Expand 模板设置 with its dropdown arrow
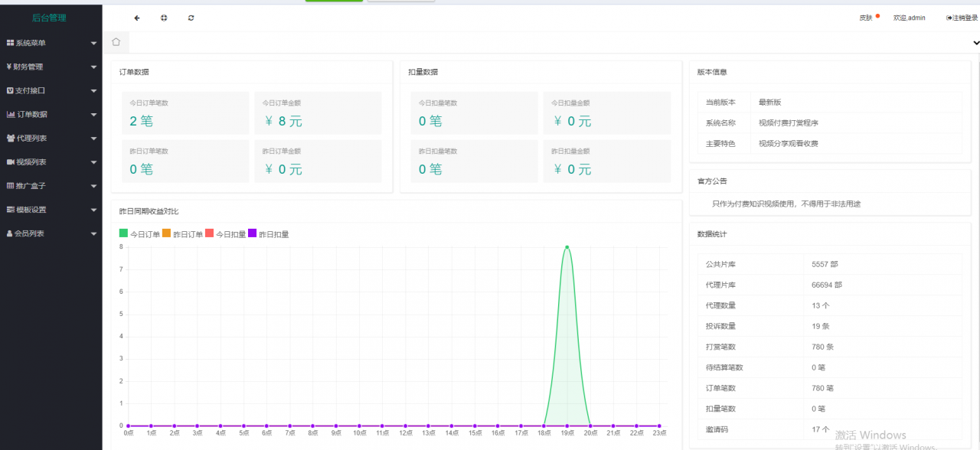Viewport: 980px width, 450px height. 93,210
